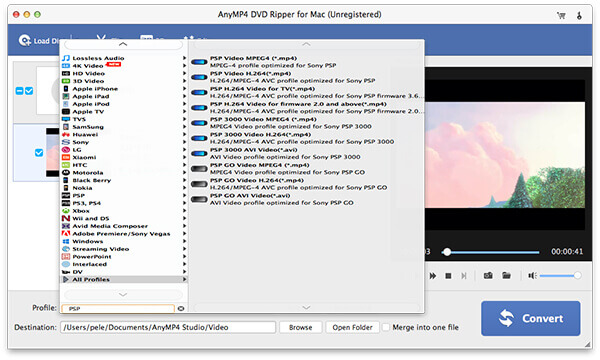Click the Motorola category icon
Screen dimensions: 600x360
tap(66, 173)
